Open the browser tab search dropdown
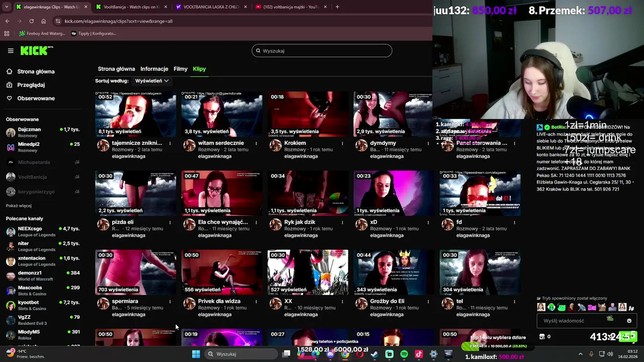Screen dimensions: 644x362 [x=8, y=7]
